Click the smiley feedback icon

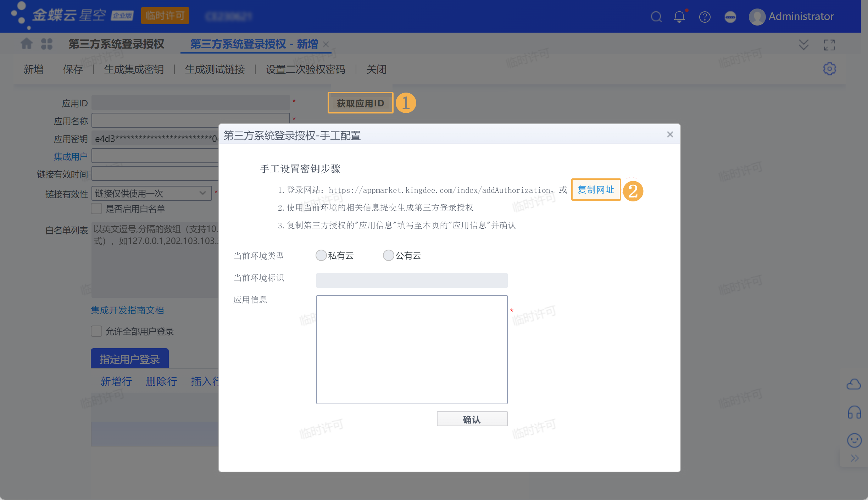pos(854,440)
